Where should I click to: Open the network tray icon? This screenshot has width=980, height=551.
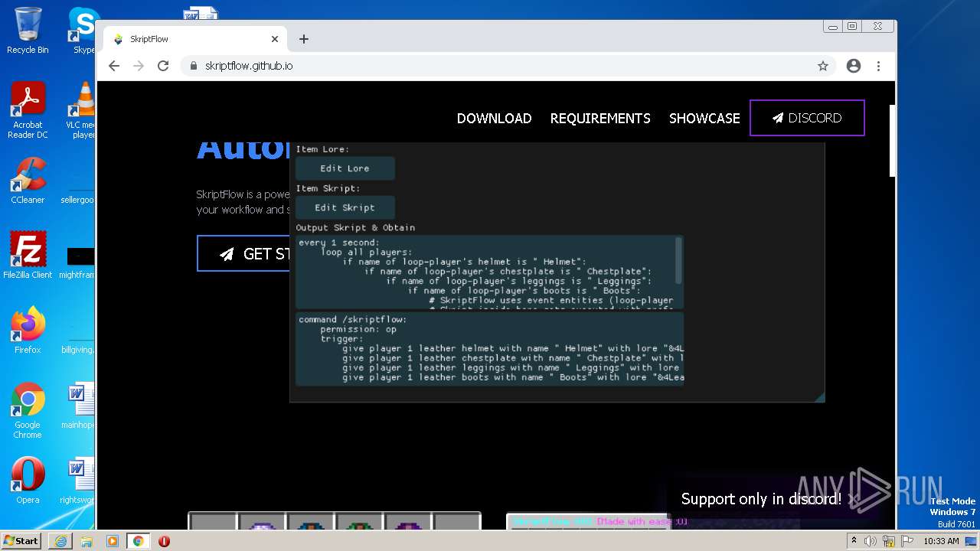(x=887, y=541)
